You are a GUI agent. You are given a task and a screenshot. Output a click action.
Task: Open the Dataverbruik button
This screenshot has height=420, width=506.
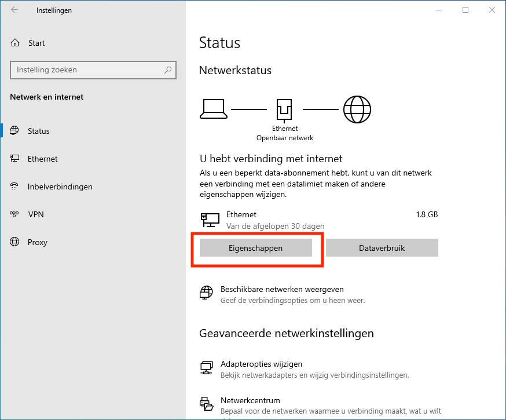point(382,248)
